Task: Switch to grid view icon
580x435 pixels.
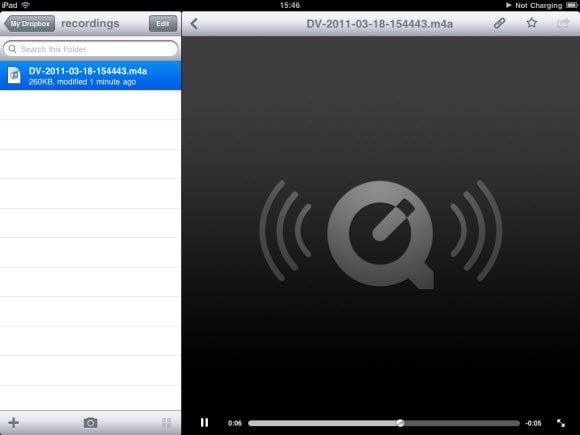Action: click(166, 422)
